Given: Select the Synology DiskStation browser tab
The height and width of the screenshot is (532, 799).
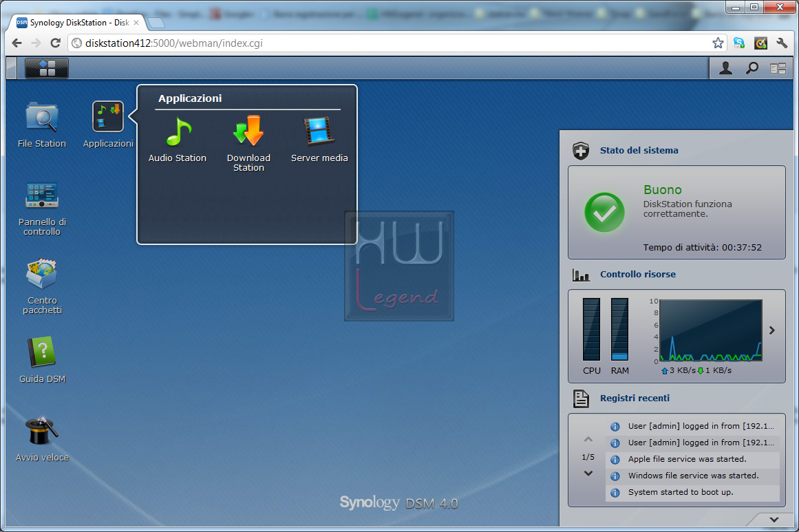Looking at the screenshot, I should [x=79, y=23].
